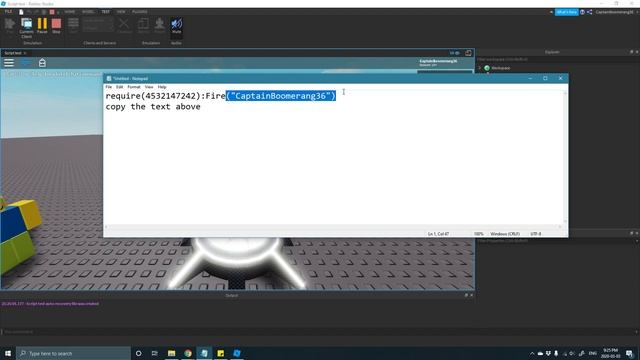
Task: Click Notepad's horizontal scrollbar
Action: 333,227
